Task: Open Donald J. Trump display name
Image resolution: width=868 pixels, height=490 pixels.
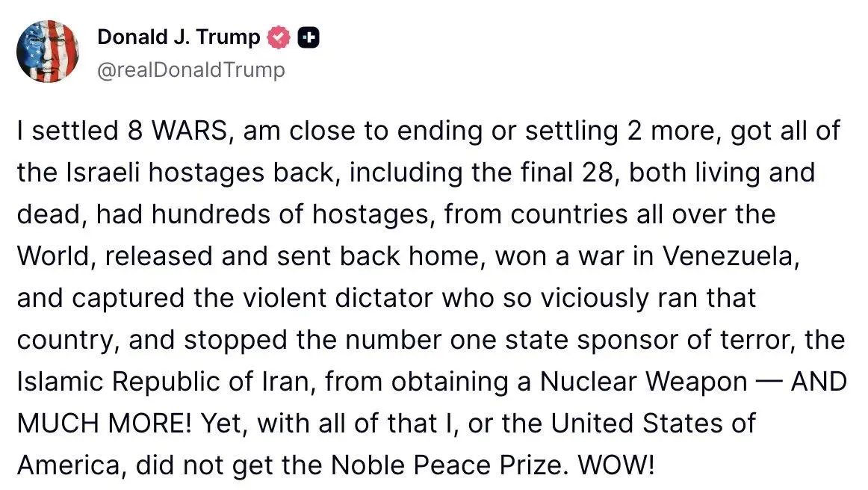Action: 179,37
